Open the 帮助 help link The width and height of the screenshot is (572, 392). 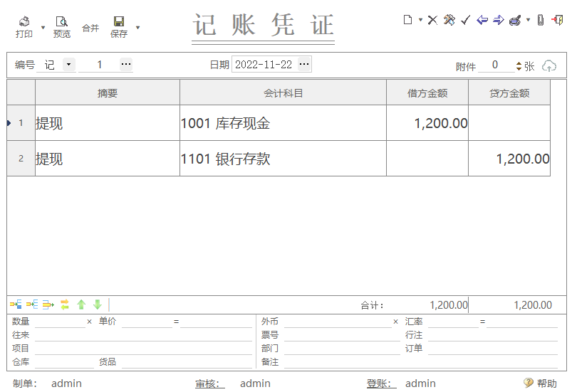click(x=541, y=383)
